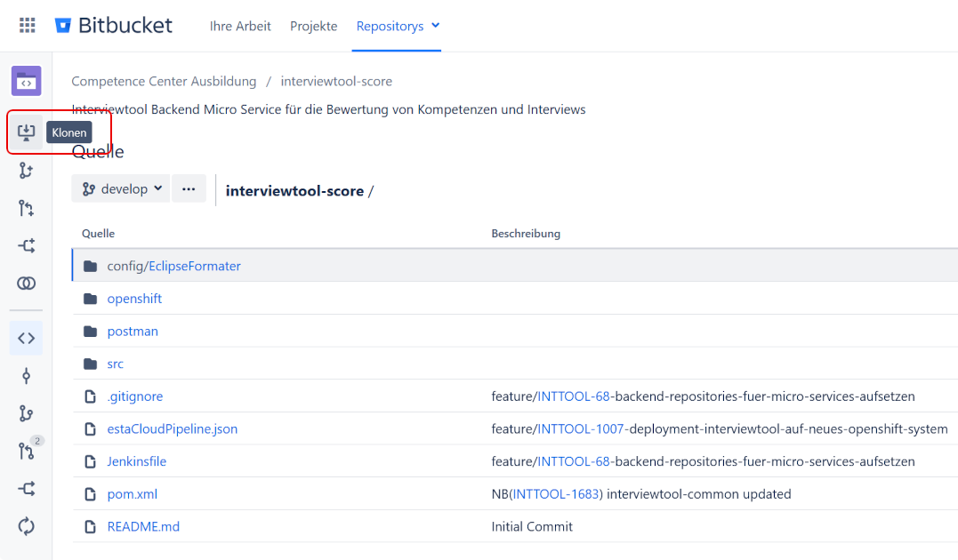
Task: Open the Jenkinsfile link
Action: [x=137, y=461]
